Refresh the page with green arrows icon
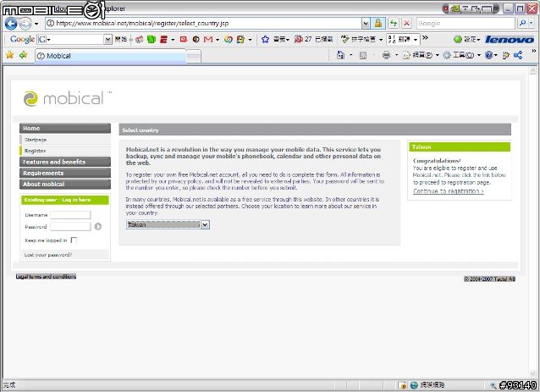Image resolution: width=540 pixels, height=392 pixels. [x=394, y=24]
